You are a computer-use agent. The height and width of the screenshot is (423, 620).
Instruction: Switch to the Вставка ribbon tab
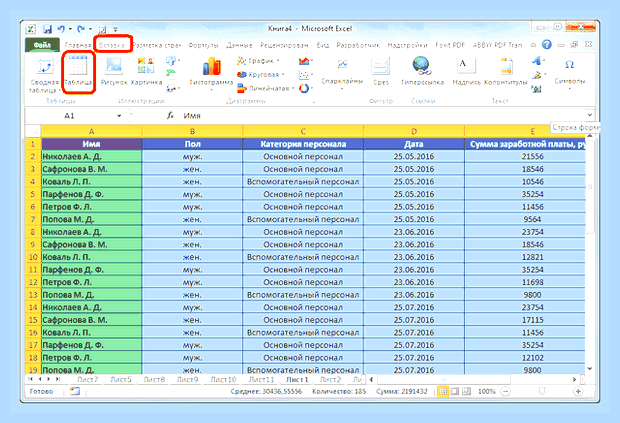112,45
